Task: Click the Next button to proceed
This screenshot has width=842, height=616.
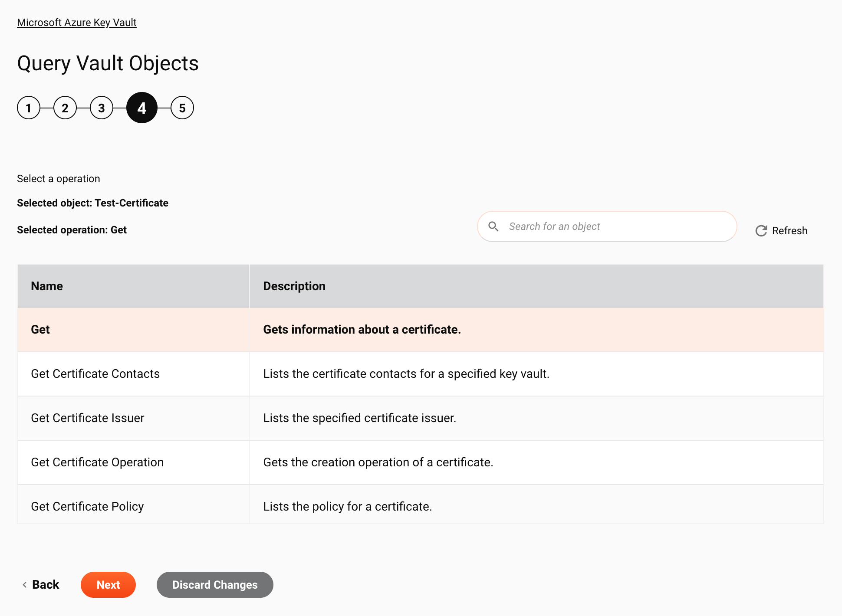Action: pyautogui.click(x=108, y=585)
